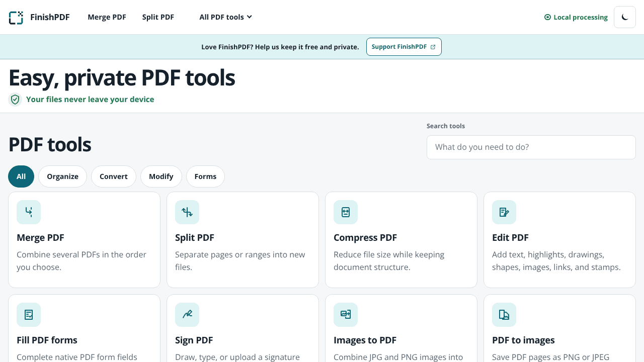This screenshot has height=362, width=644.
Task: Open Split PDF from top navigation
Action: [158, 17]
